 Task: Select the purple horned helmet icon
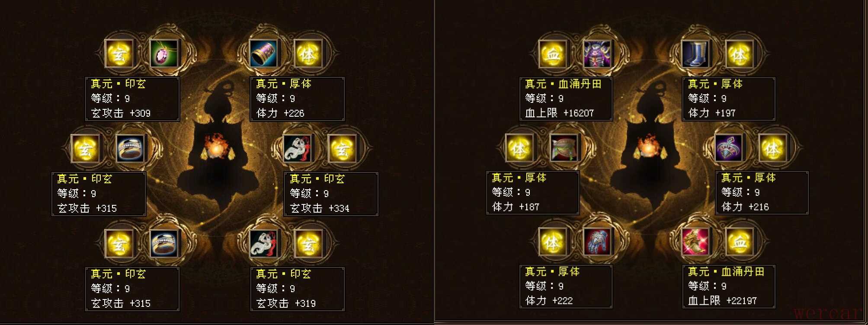597,54
